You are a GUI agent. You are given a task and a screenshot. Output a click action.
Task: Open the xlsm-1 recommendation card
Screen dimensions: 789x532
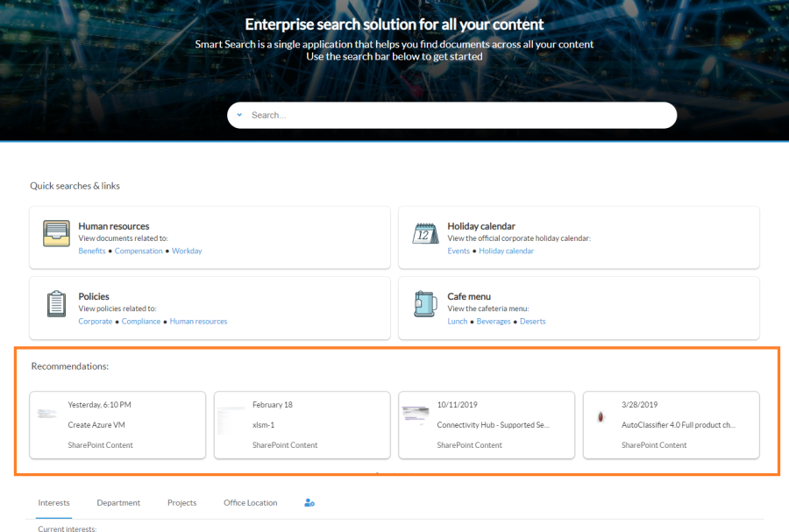[302, 425]
